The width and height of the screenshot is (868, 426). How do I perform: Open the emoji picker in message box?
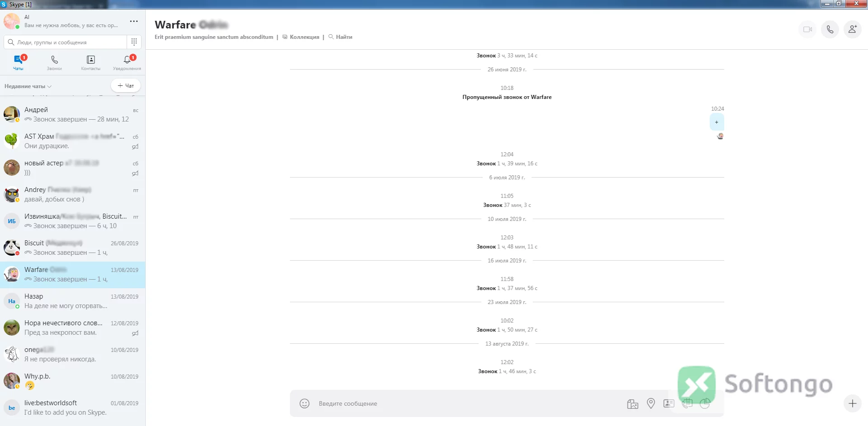point(305,403)
